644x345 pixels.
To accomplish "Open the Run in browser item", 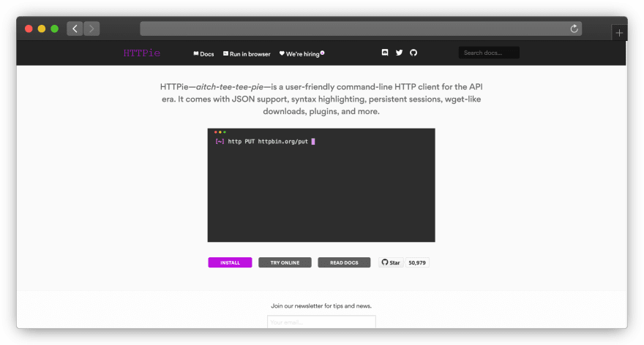I will coord(247,54).
